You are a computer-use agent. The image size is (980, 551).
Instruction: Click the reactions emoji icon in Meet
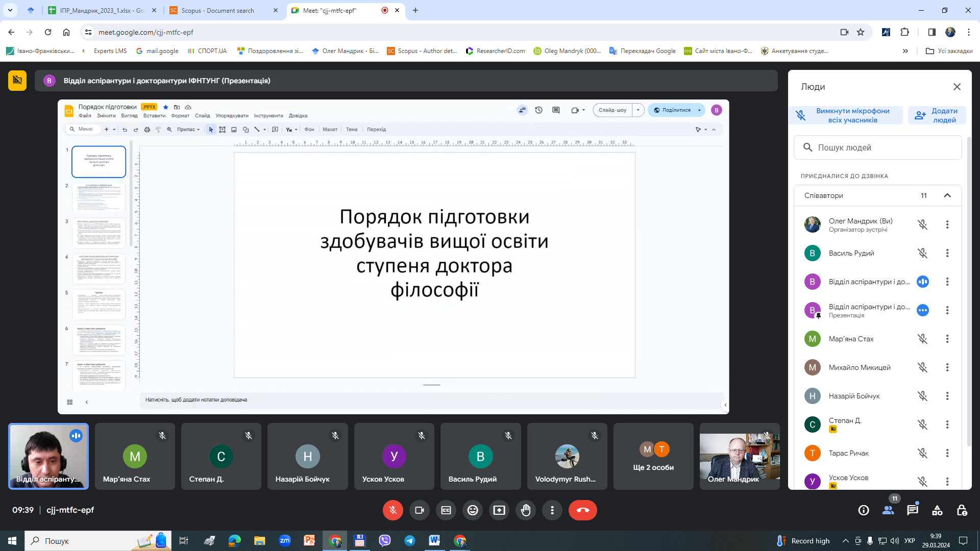[x=473, y=510]
